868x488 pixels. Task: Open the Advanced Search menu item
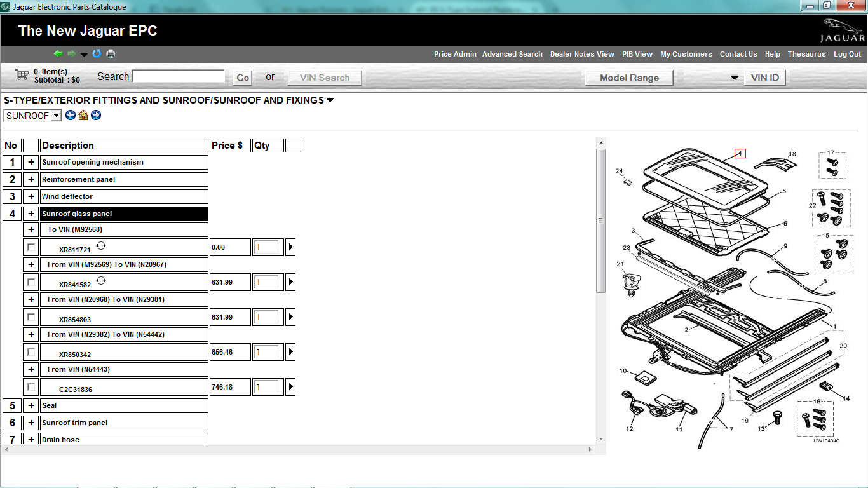point(512,54)
